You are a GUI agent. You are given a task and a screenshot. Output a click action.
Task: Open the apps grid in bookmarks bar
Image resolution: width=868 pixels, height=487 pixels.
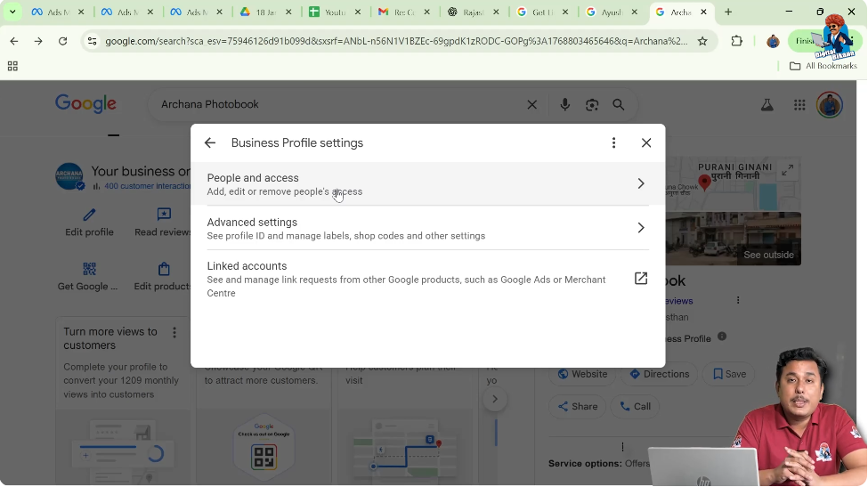click(12, 66)
